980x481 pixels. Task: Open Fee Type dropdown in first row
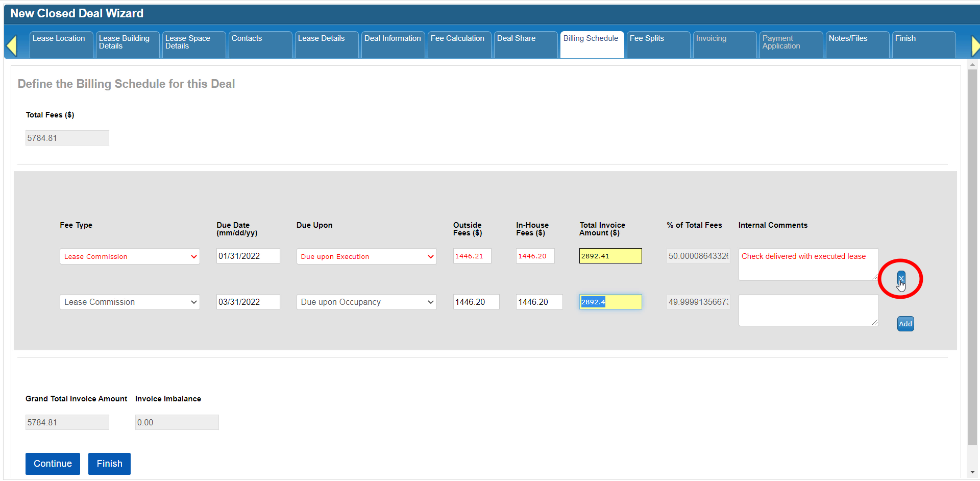[x=130, y=256]
